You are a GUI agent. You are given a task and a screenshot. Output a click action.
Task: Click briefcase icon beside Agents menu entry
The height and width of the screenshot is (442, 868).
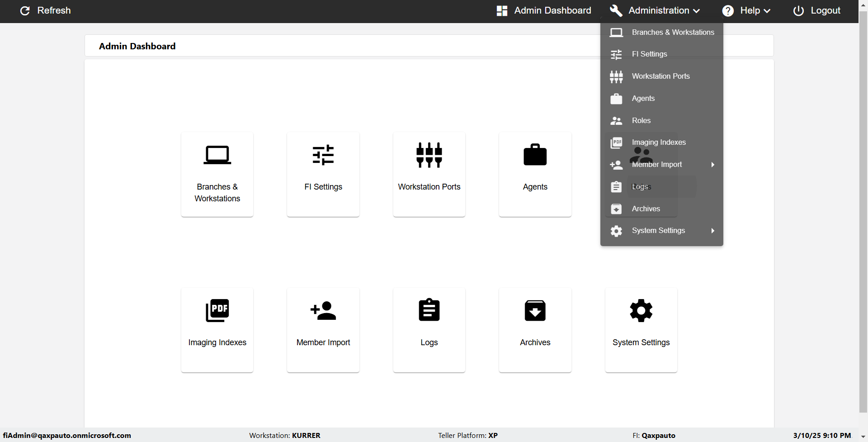pos(616,99)
